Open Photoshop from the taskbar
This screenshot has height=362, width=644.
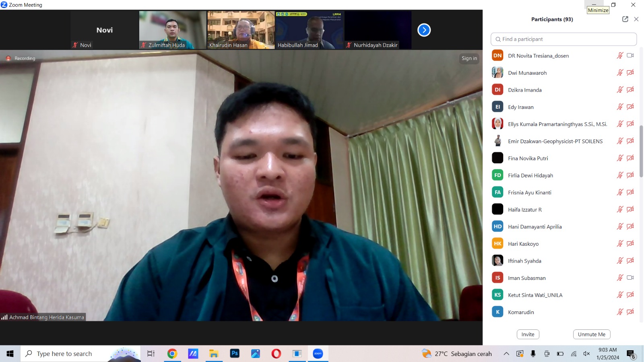point(235,354)
